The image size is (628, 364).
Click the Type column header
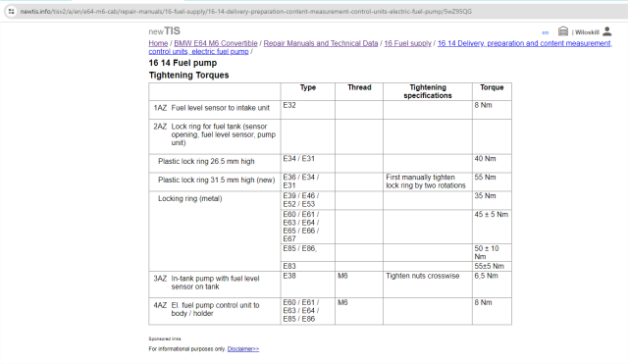[x=308, y=87]
